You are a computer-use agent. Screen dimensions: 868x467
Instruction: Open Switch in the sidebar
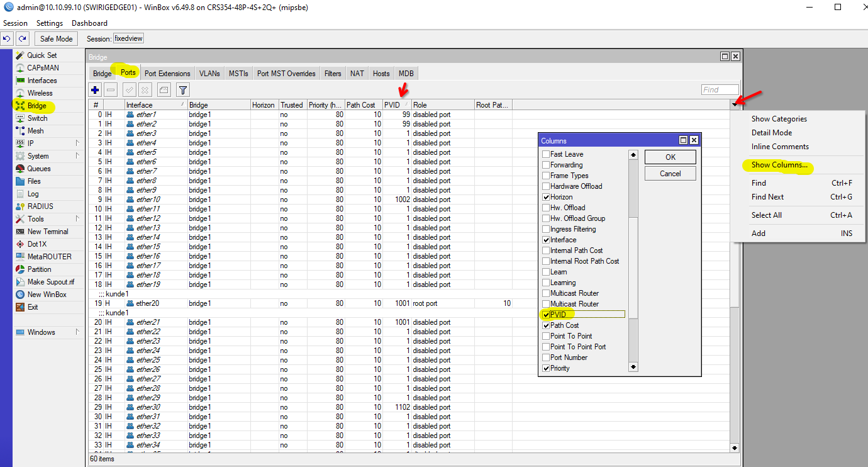click(x=37, y=118)
